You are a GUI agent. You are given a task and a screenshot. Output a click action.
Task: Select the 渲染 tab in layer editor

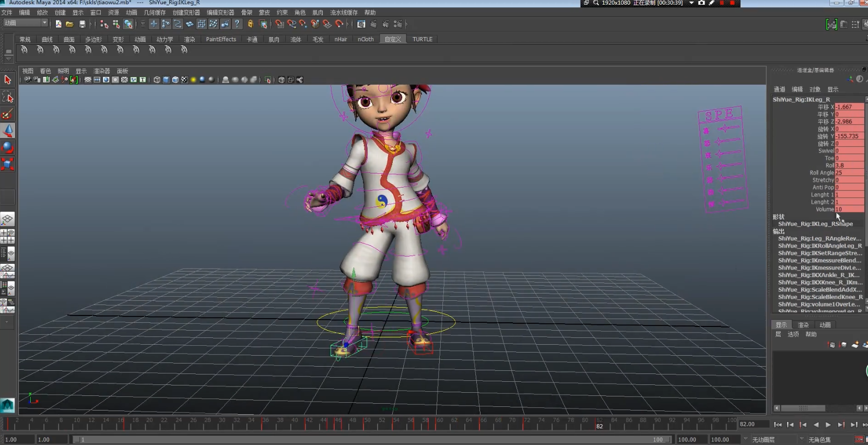click(803, 325)
